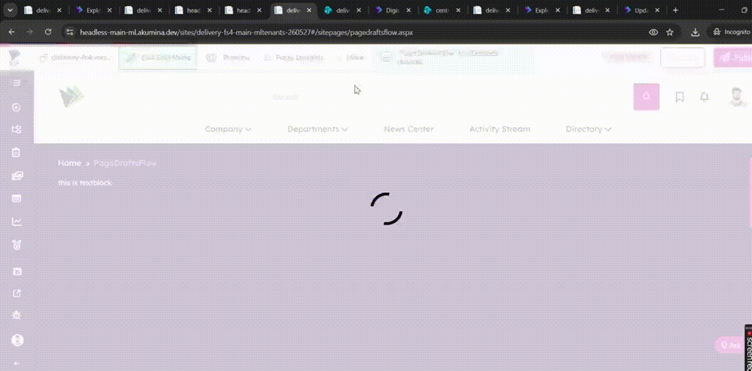Click the user avatar in header
This screenshot has height=371, width=752.
click(737, 97)
